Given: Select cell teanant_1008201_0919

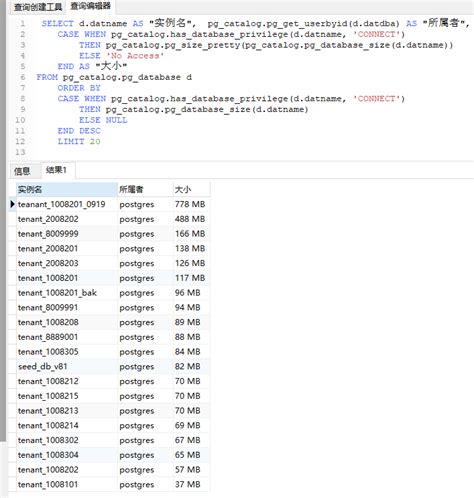Looking at the screenshot, I should point(67,204).
